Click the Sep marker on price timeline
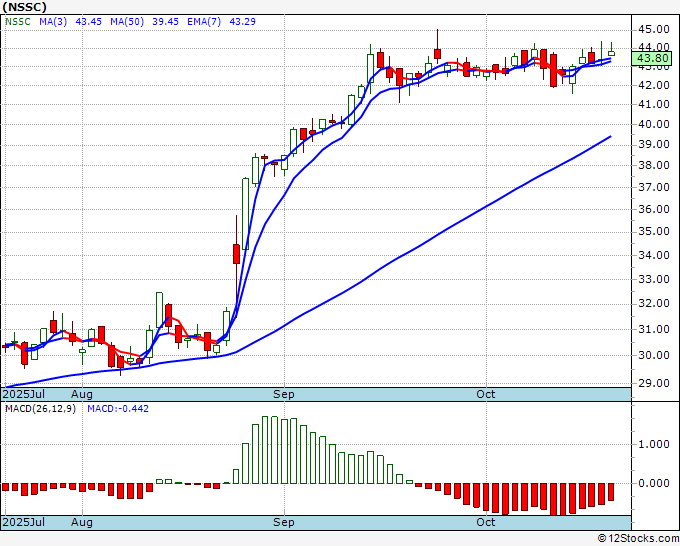This screenshot has width=680, height=546. 284,394
